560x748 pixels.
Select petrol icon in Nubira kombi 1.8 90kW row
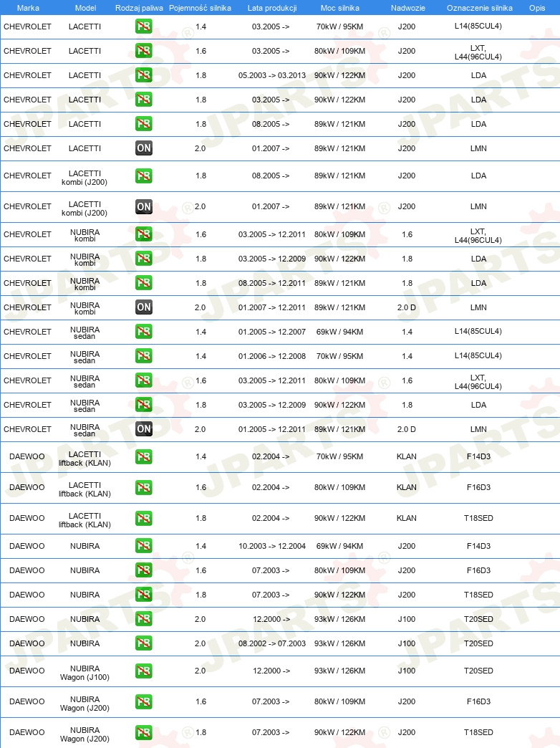tap(143, 259)
